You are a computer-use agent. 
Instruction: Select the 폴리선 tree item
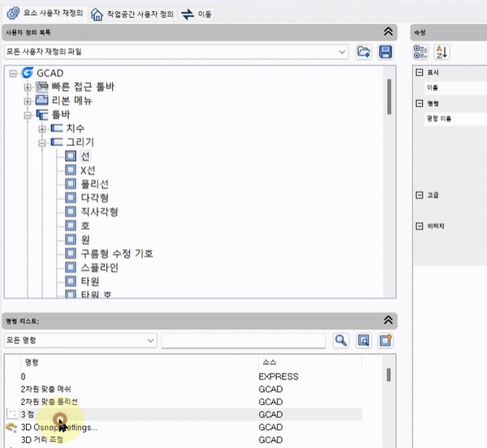pos(94,184)
